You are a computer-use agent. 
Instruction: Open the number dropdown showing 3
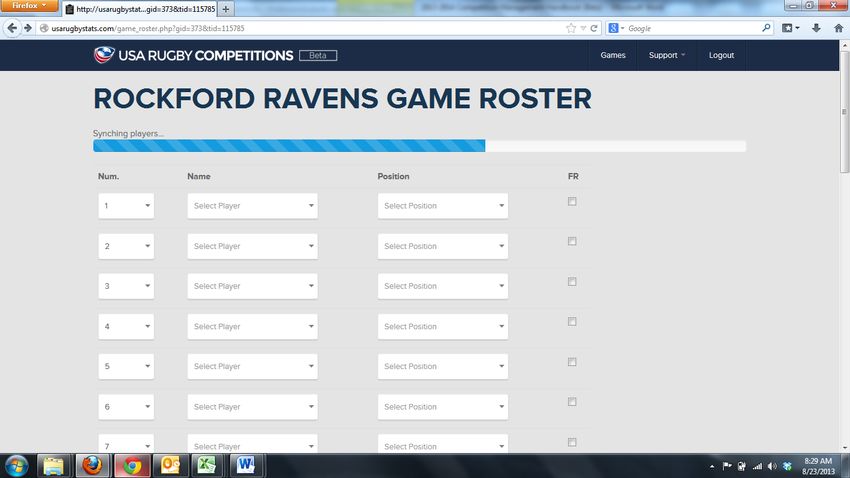coord(126,286)
